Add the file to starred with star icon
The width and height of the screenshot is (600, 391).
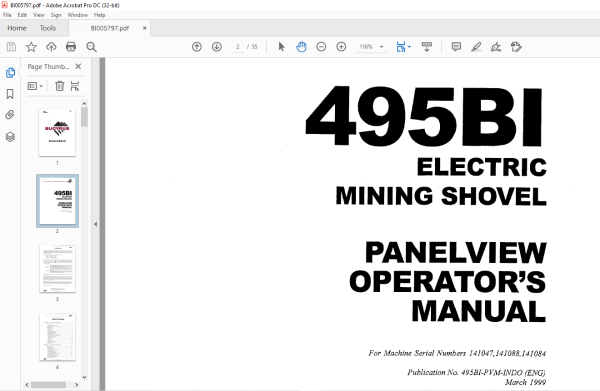click(x=31, y=47)
